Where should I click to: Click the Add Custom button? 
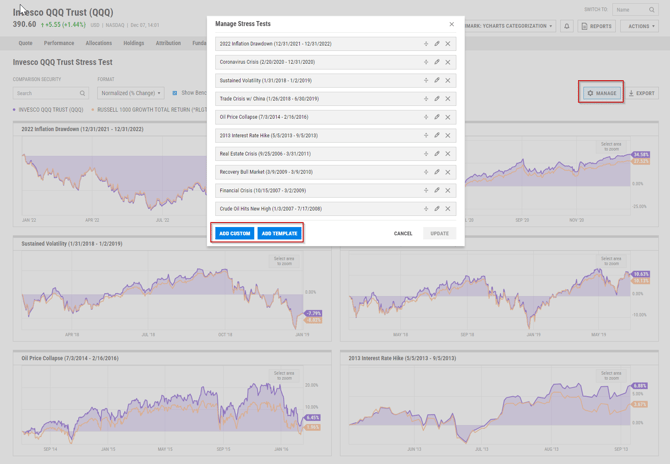(235, 233)
